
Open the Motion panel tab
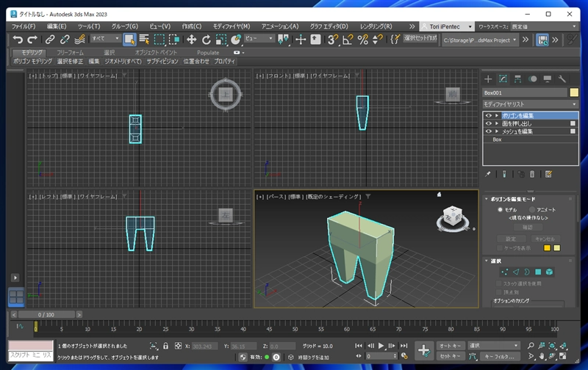click(x=532, y=79)
